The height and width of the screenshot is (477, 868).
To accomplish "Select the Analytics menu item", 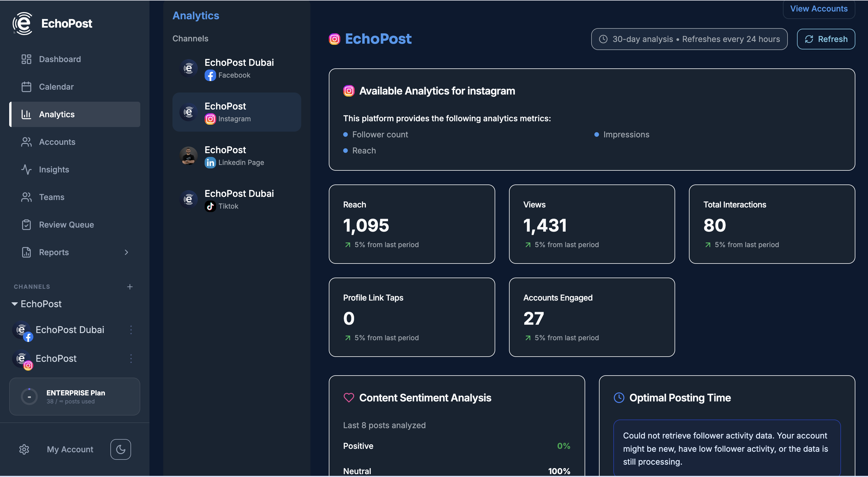I will click(x=75, y=115).
